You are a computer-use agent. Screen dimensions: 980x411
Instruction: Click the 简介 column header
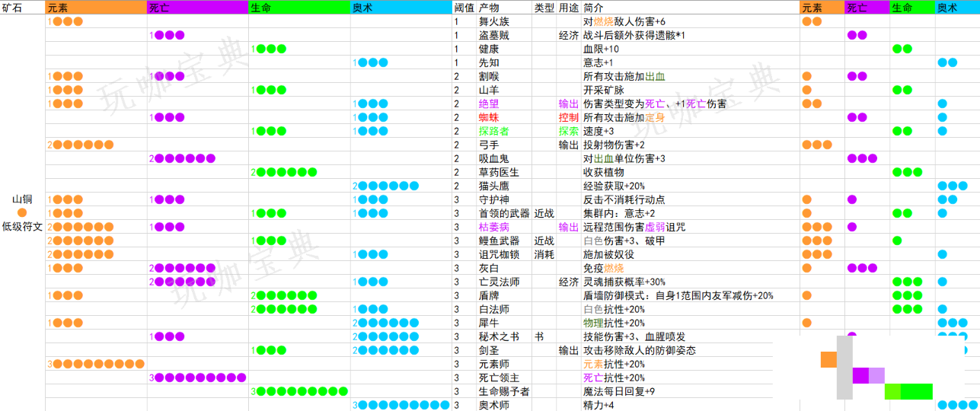(x=593, y=8)
